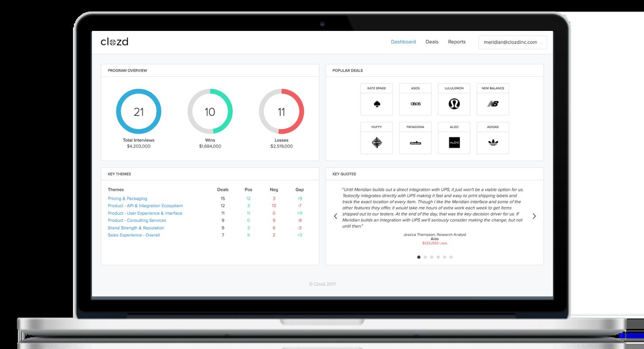Click the © Clozd 2017 footer text
This screenshot has width=644, height=349.
(x=322, y=284)
